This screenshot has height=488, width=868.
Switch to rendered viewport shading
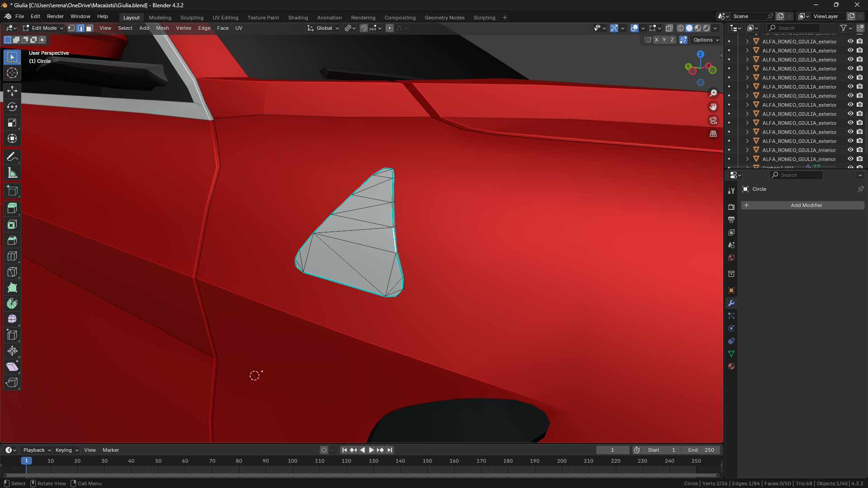tap(706, 28)
